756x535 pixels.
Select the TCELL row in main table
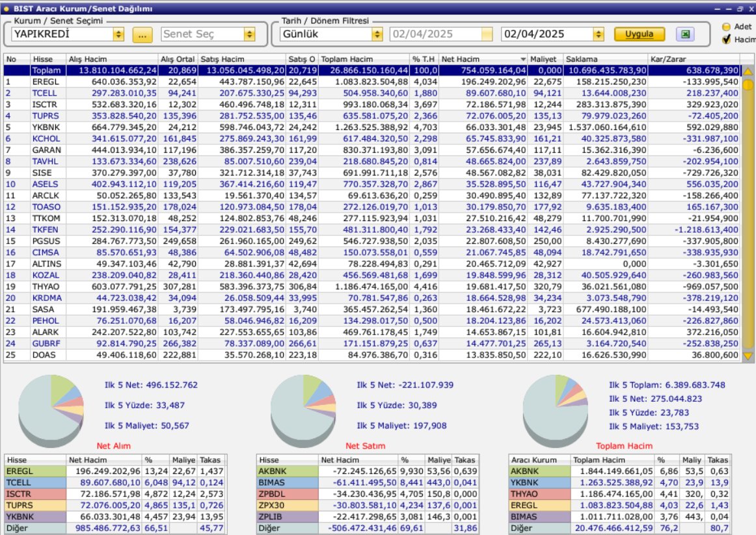371,93
